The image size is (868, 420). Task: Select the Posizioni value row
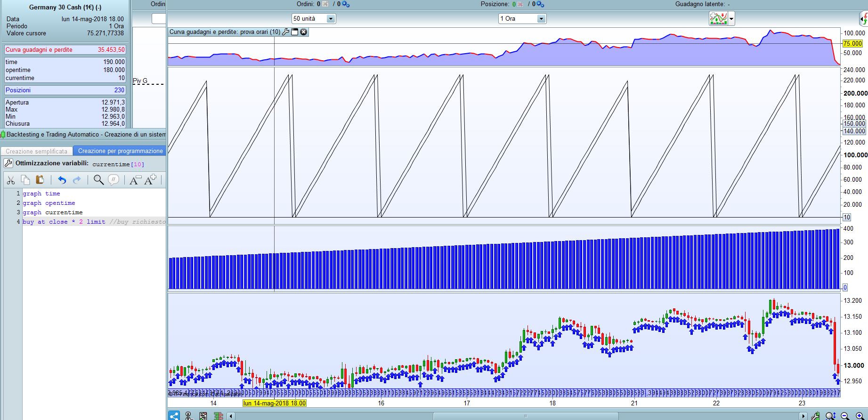pyautogui.click(x=65, y=90)
